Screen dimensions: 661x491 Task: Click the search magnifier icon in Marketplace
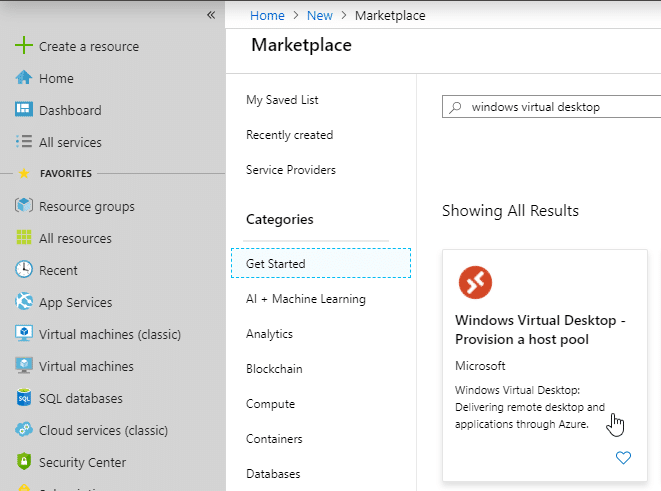click(455, 107)
